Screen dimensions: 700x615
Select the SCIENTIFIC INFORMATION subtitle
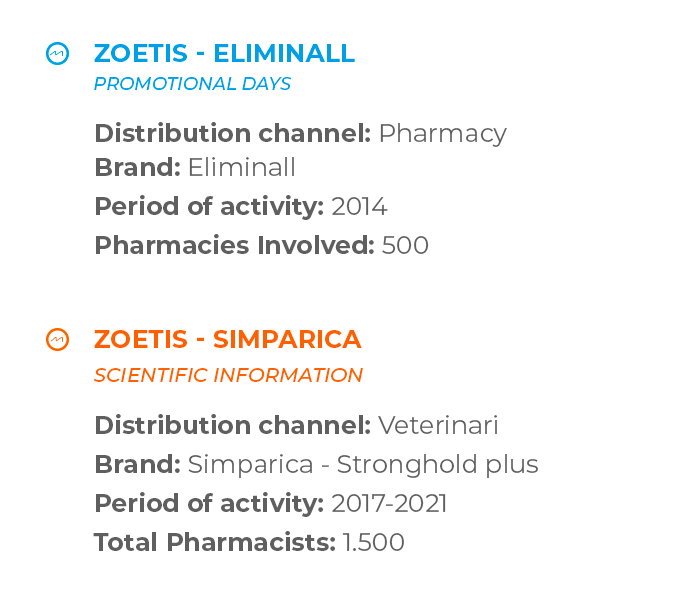click(228, 375)
